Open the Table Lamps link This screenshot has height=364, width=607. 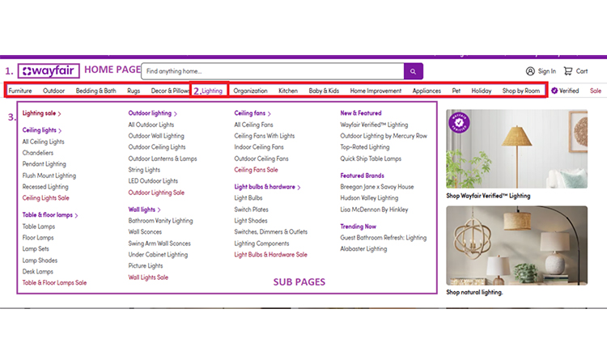(x=39, y=226)
